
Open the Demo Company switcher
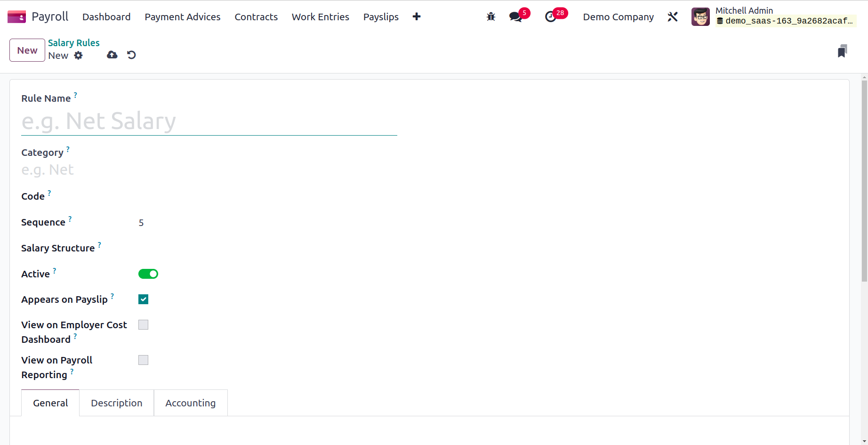618,17
